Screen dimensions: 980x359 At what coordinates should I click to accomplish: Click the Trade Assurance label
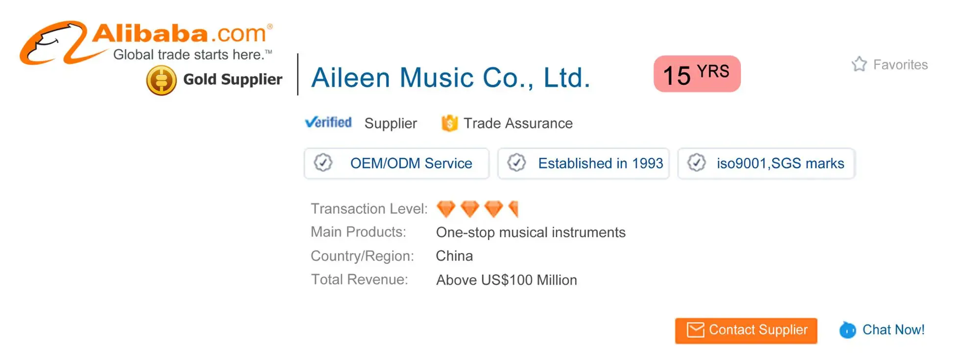[x=518, y=123]
